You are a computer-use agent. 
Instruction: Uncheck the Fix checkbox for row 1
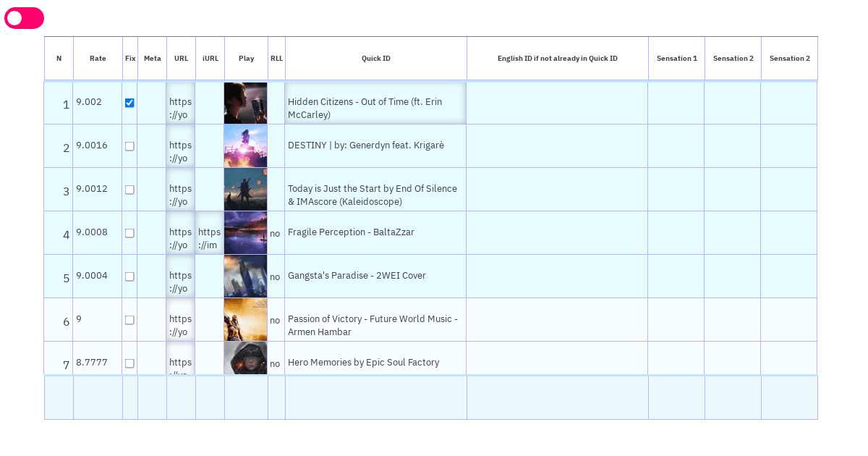pyautogui.click(x=129, y=103)
